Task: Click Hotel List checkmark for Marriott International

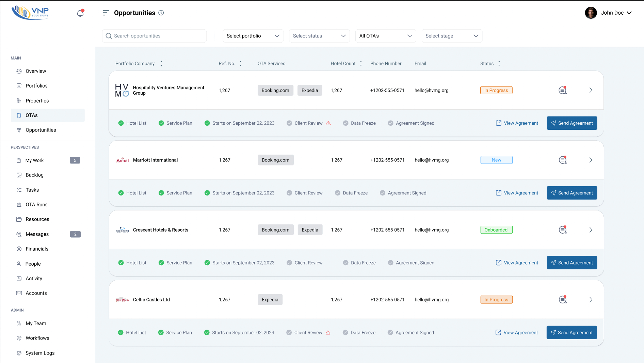Action: click(121, 193)
